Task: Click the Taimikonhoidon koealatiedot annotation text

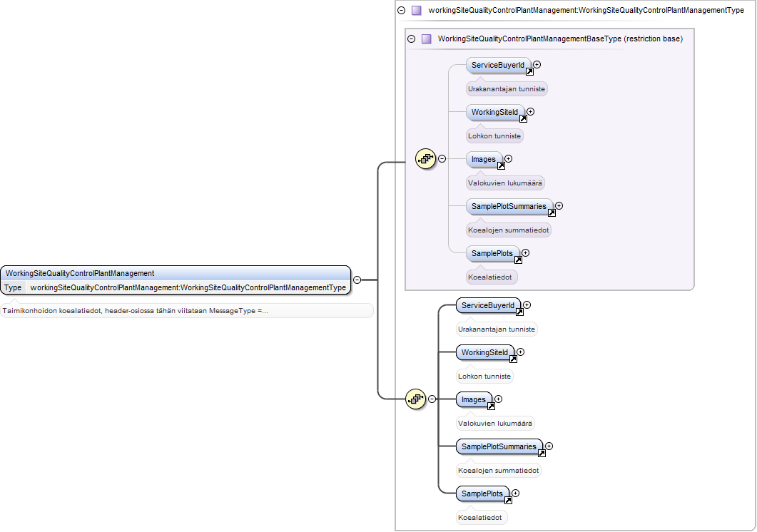Action: pyautogui.click(x=135, y=310)
